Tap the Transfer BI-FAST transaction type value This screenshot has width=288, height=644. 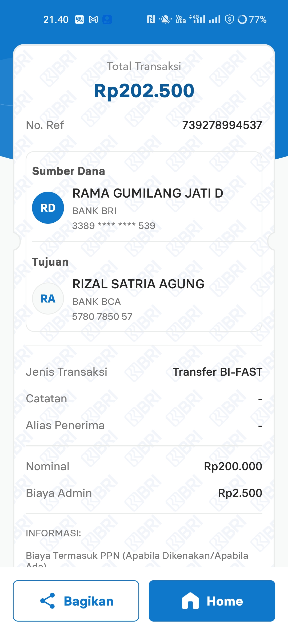tap(218, 372)
